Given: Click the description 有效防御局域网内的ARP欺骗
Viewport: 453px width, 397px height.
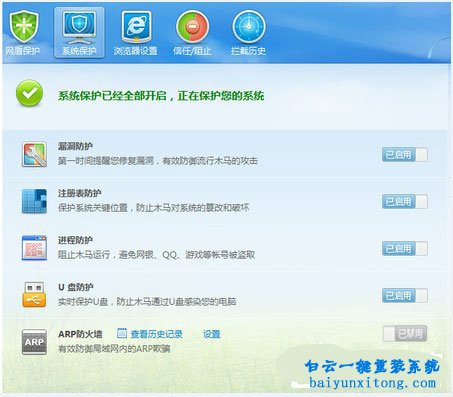Looking at the screenshot, I should point(114,349).
